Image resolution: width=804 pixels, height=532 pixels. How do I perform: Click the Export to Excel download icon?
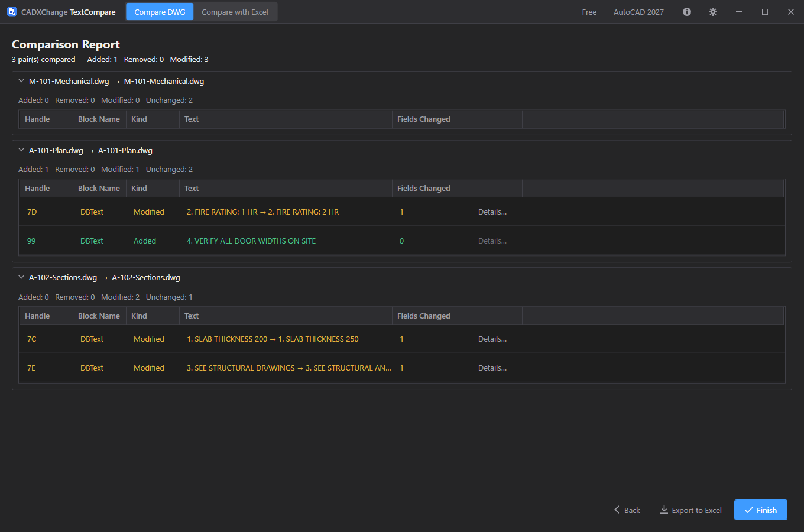pos(664,510)
